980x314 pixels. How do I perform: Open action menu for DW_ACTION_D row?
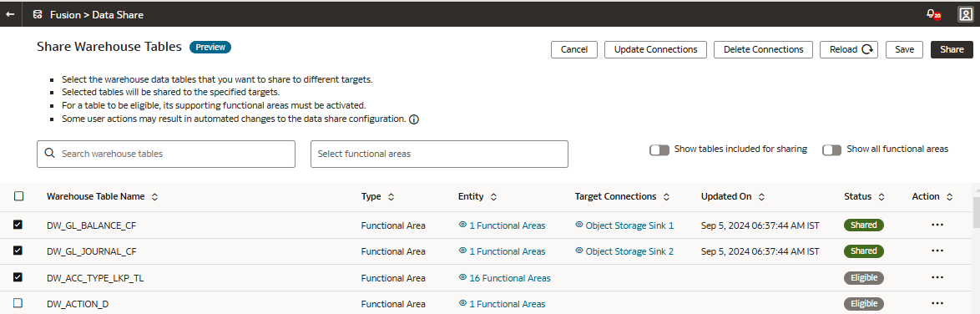click(x=937, y=303)
